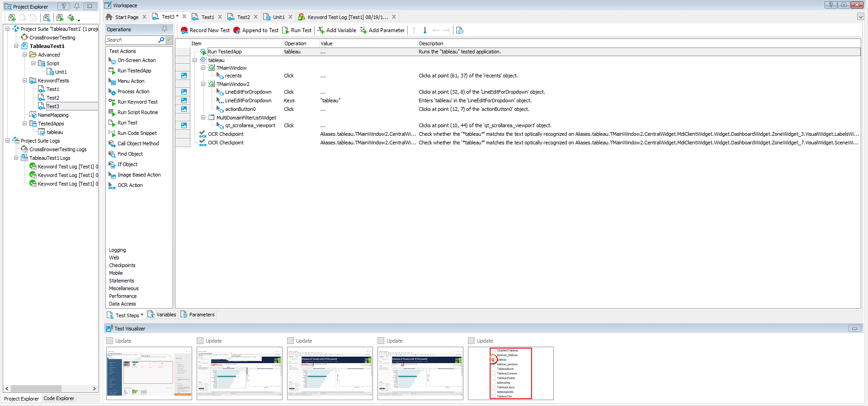Tick the fourth Update checkbox in Test Visualizer

tap(381, 341)
